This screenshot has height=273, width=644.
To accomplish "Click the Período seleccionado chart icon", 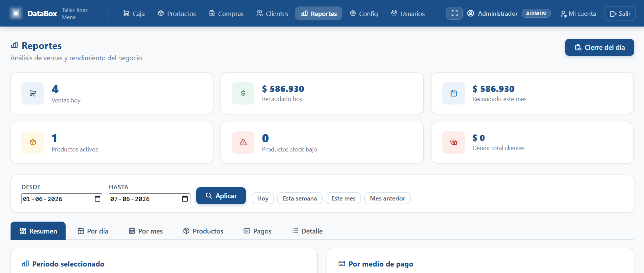I will 25,264.
